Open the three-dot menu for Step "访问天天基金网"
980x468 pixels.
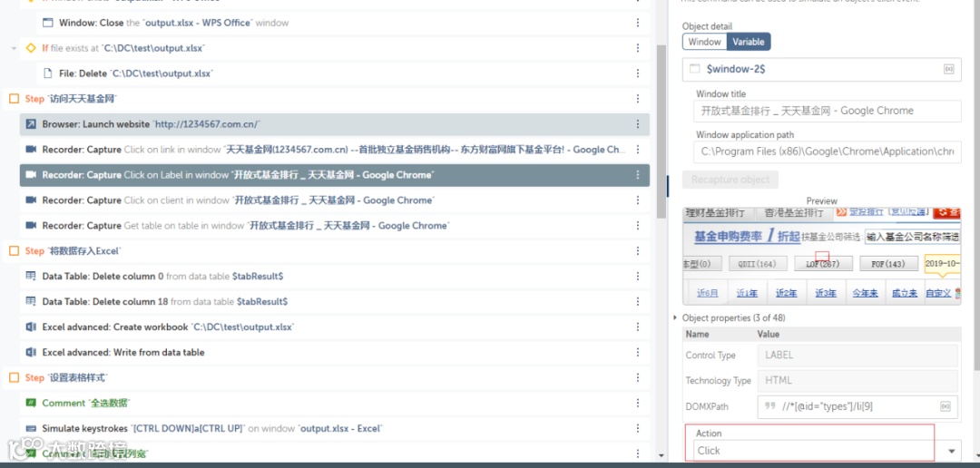638,99
